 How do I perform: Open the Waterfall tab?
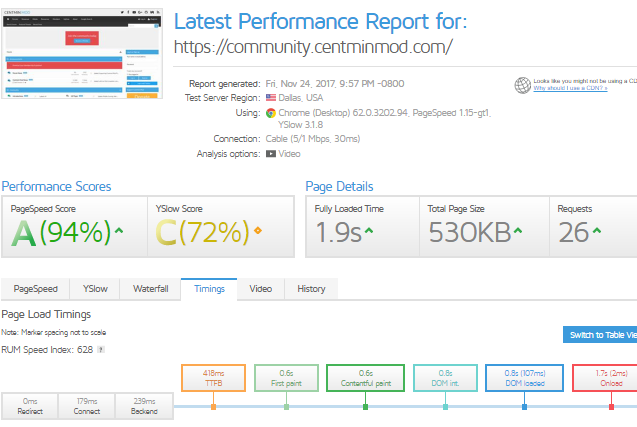(x=150, y=289)
